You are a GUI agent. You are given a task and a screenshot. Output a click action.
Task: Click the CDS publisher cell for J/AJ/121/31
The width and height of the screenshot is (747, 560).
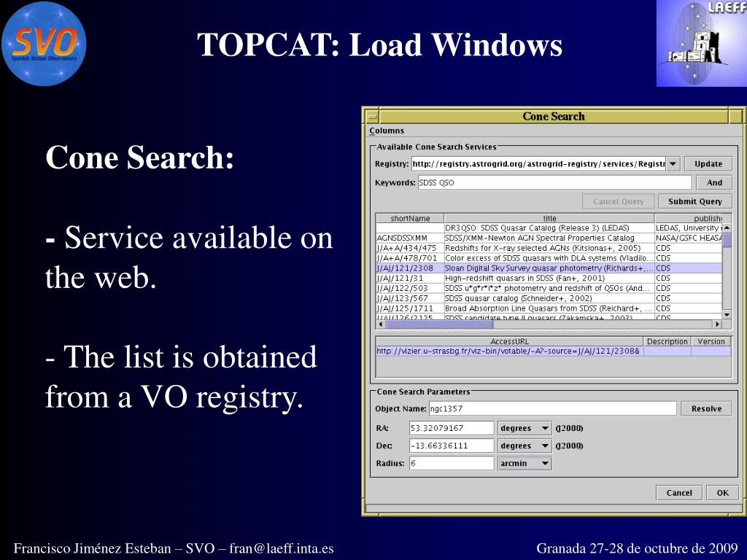689,278
